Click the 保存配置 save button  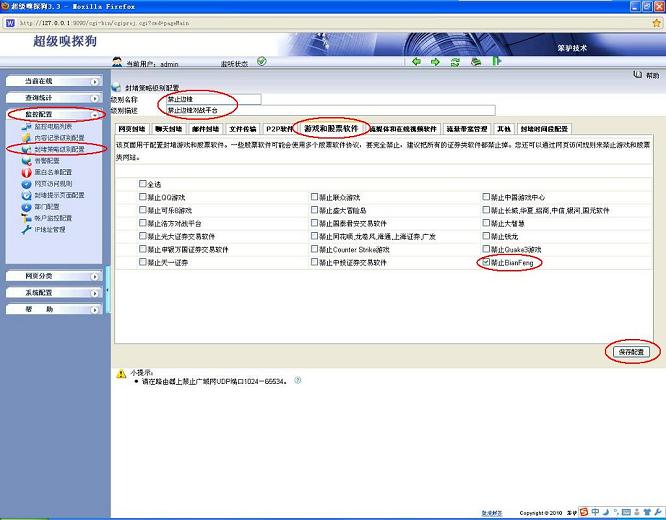(x=632, y=352)
